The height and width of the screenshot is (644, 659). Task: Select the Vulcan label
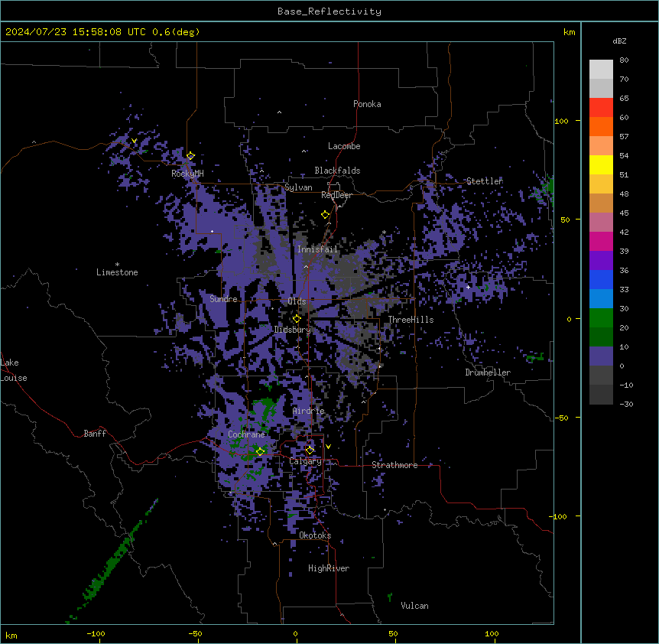point(415,606)
